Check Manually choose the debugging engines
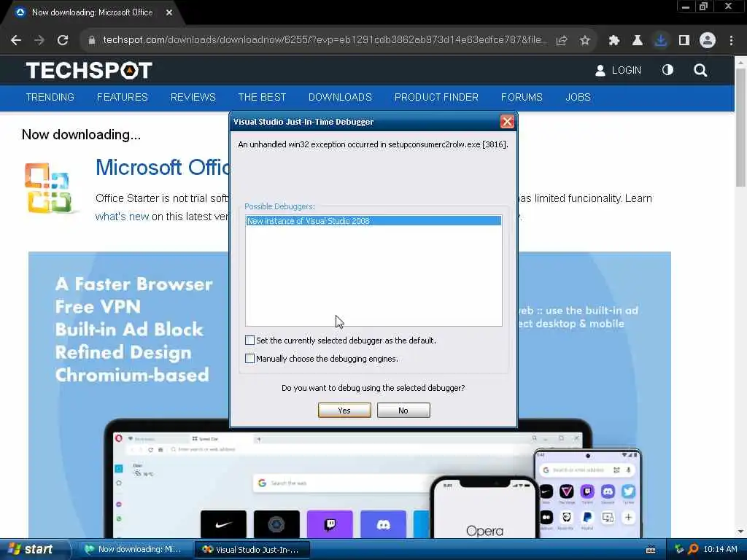 click(x=249, y=358)
